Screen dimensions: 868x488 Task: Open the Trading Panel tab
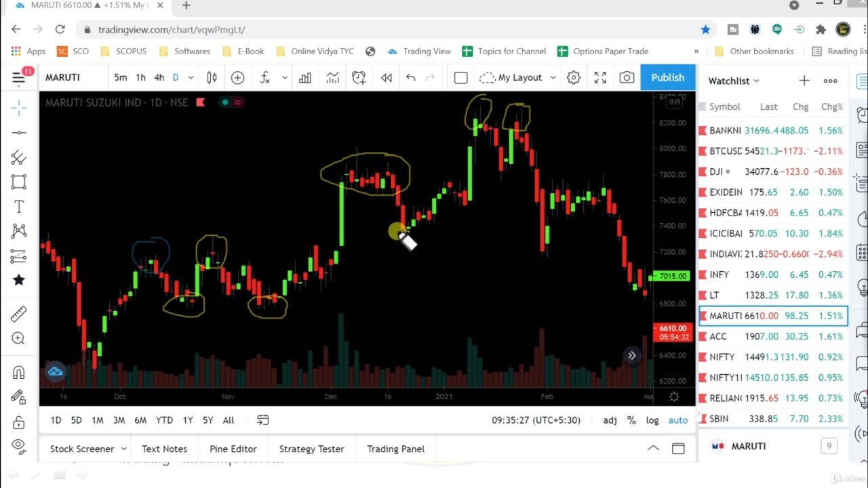coord(395,449)
